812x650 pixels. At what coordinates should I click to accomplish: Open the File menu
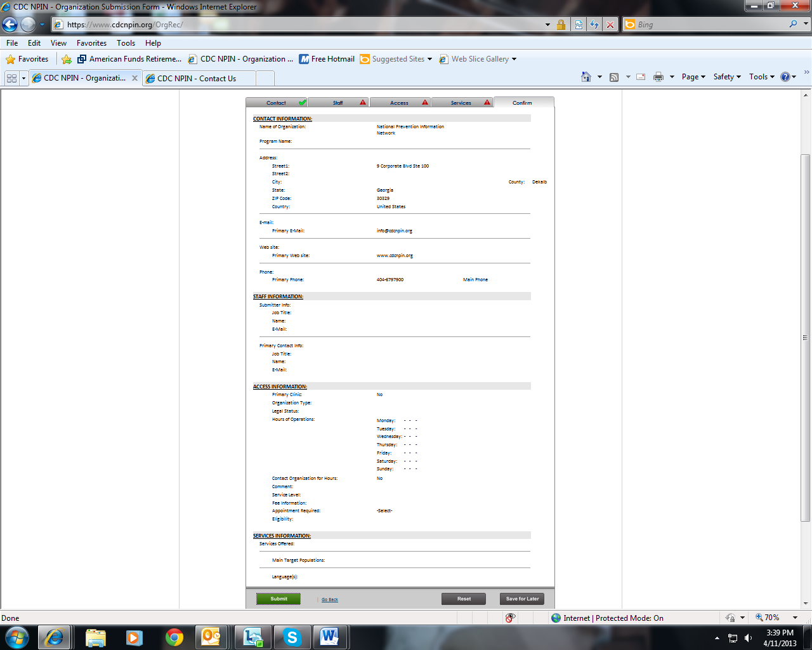pos(12,43)
